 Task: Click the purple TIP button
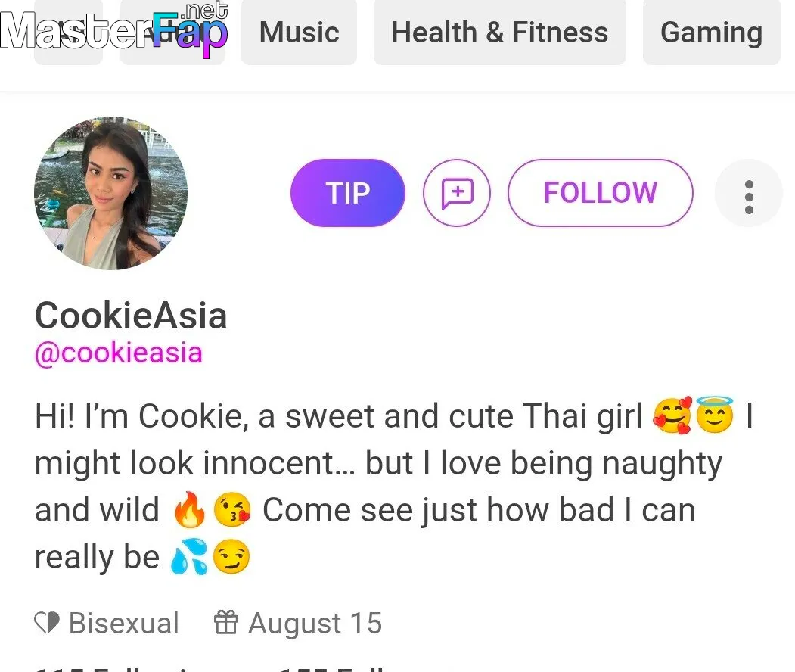(x=348, y=193)
